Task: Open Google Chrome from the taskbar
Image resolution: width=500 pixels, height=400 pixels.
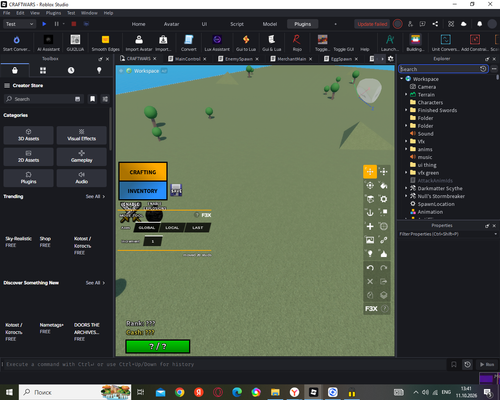Action: [180, 392]
